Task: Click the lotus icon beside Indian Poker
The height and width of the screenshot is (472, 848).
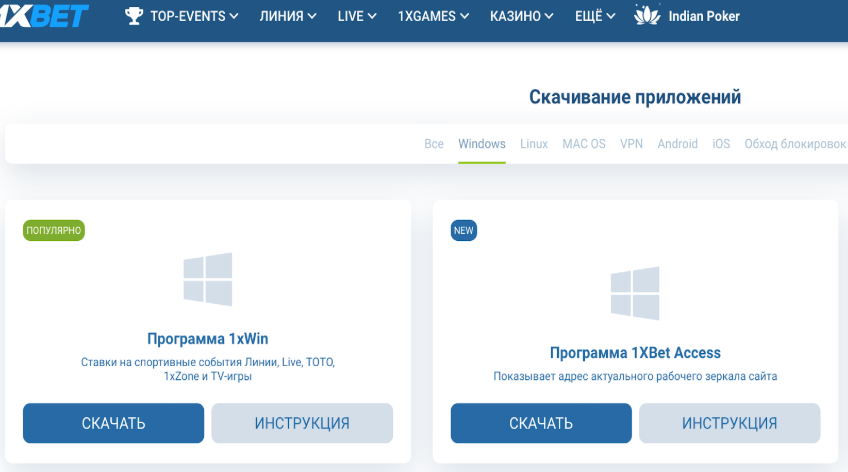Action: pos(647,15)
